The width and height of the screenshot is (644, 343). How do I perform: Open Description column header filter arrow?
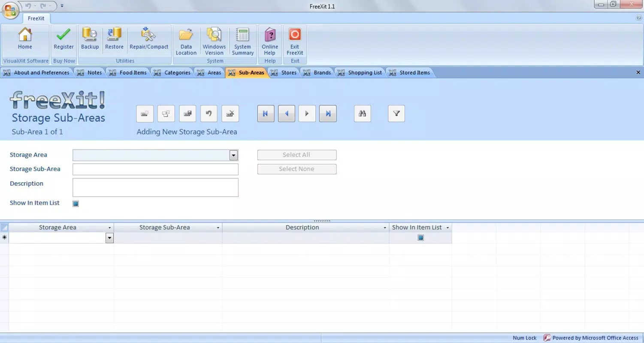point(385,228)
